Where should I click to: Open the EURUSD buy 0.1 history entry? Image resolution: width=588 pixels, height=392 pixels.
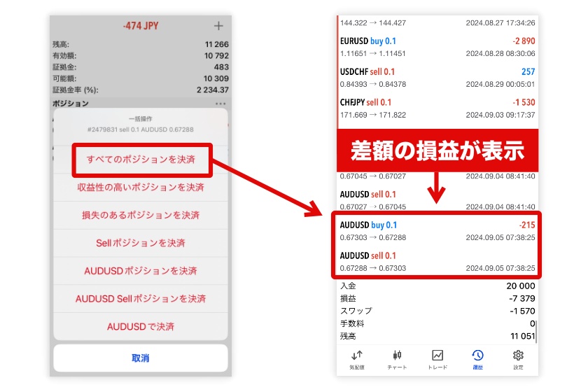[x=437, y=47]
